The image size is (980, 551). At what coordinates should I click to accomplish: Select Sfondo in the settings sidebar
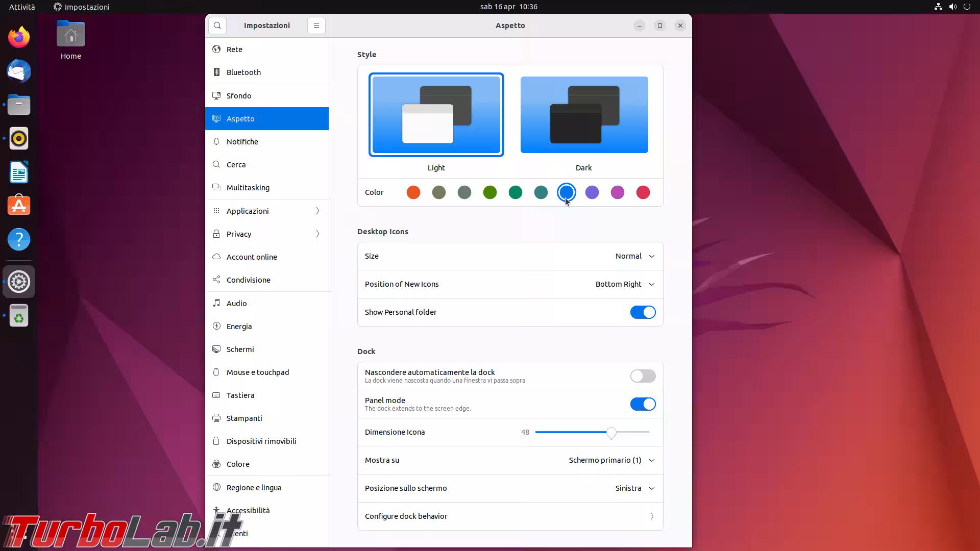pos(239,95)
